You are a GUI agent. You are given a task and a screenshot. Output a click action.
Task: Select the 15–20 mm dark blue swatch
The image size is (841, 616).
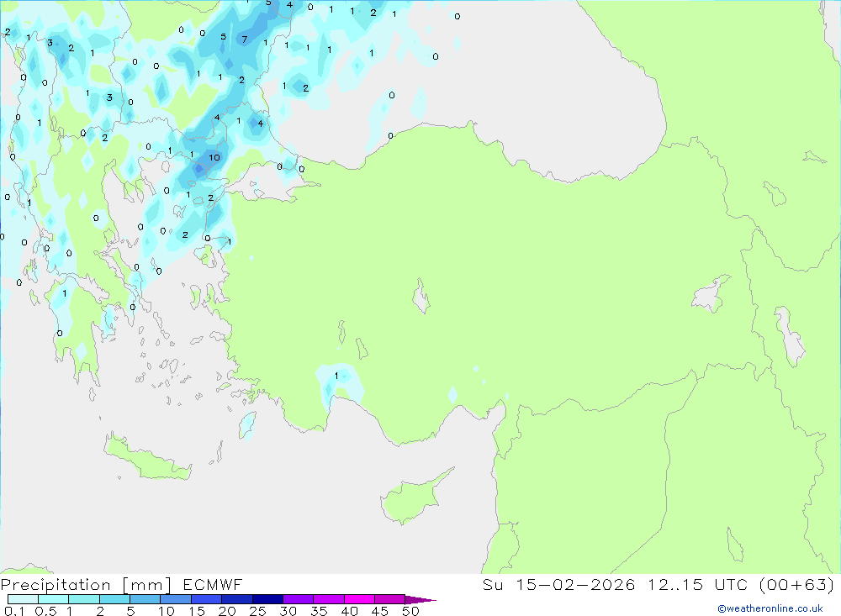click(x=206, y=599)
